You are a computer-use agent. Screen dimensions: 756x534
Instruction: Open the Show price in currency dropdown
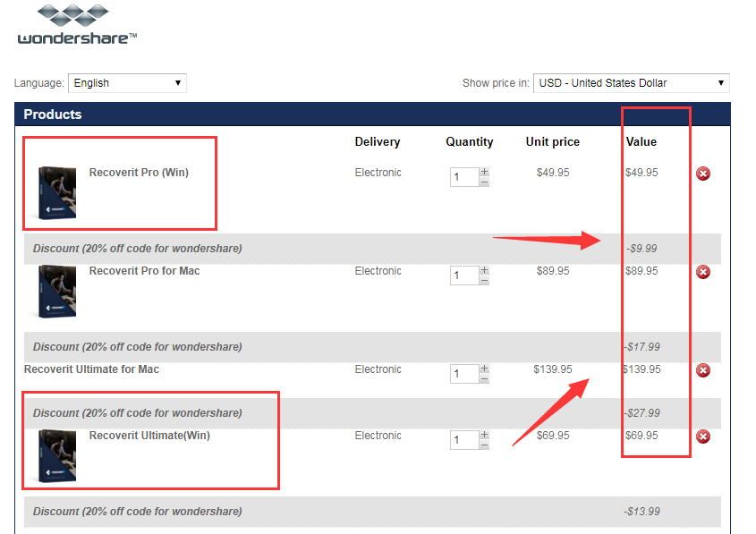tap(631, 83)
